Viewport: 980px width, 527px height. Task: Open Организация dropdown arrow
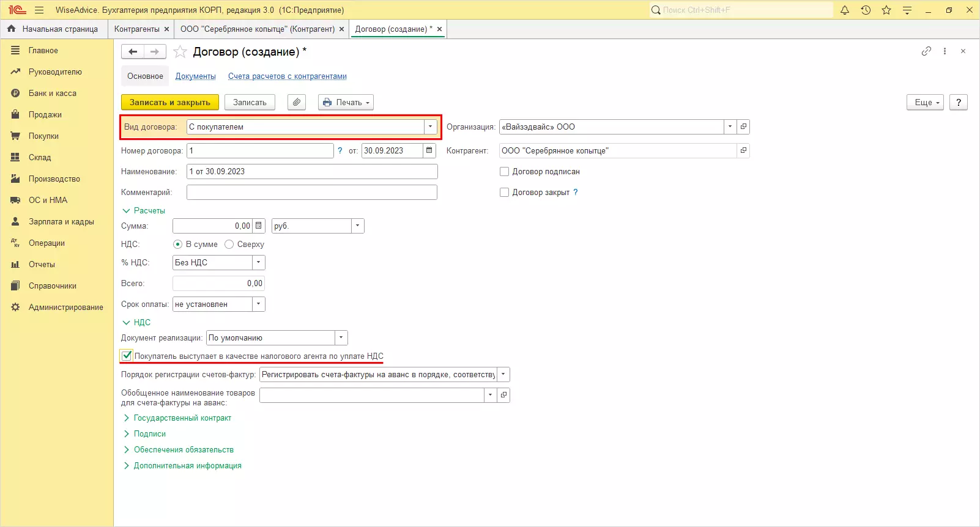tap(730, 127)
